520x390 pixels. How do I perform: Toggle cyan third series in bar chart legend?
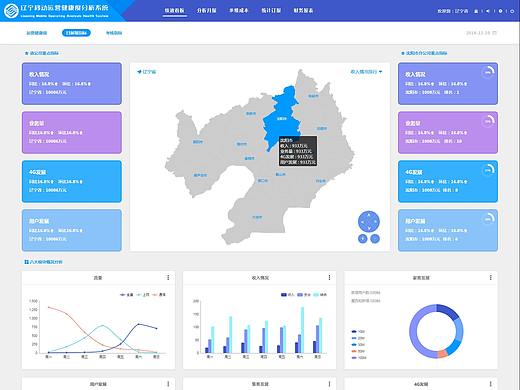coord(320,295)
